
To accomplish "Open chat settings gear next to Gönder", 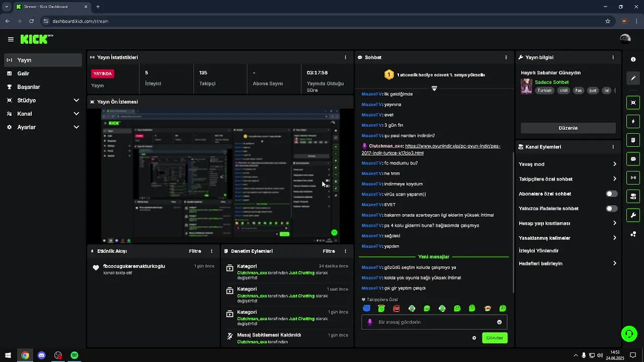I will (474, 338).
